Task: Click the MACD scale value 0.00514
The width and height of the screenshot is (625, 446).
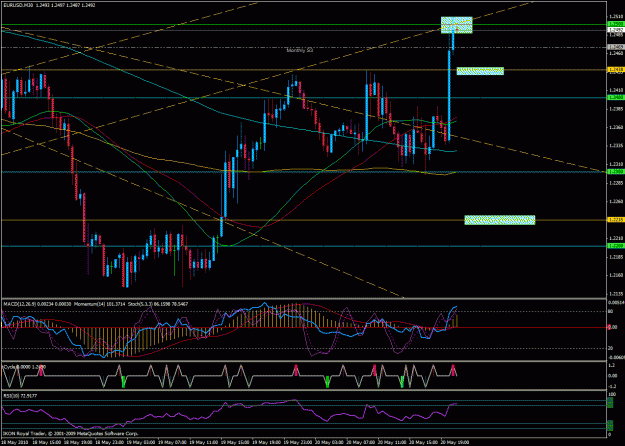Action: point(616,303)
